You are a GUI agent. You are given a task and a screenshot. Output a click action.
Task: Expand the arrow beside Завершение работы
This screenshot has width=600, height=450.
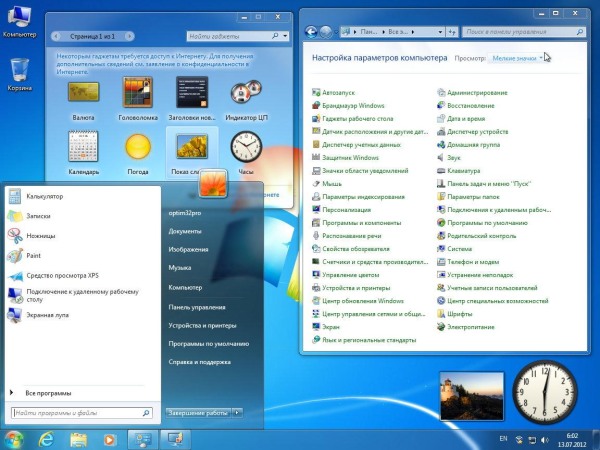237,412
